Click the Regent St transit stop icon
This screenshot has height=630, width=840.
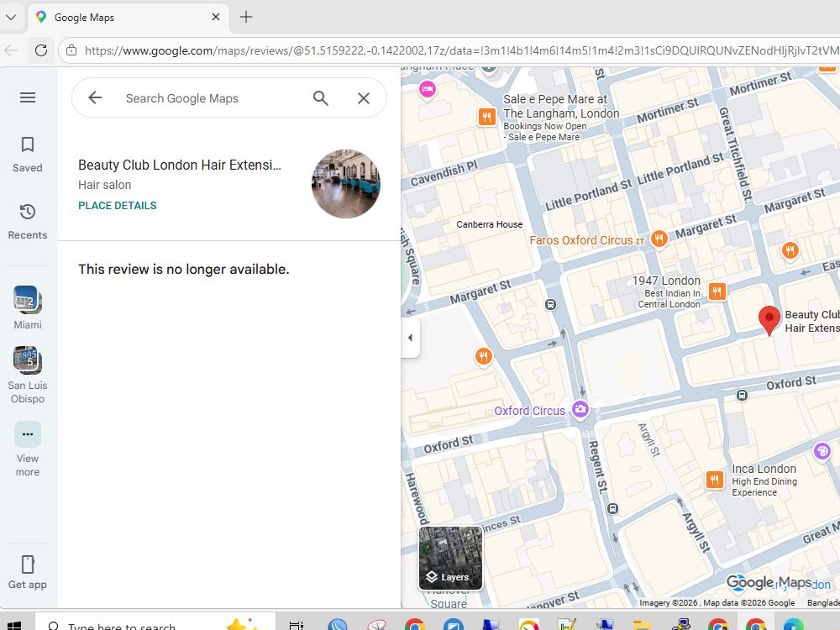tap(613, 508)
